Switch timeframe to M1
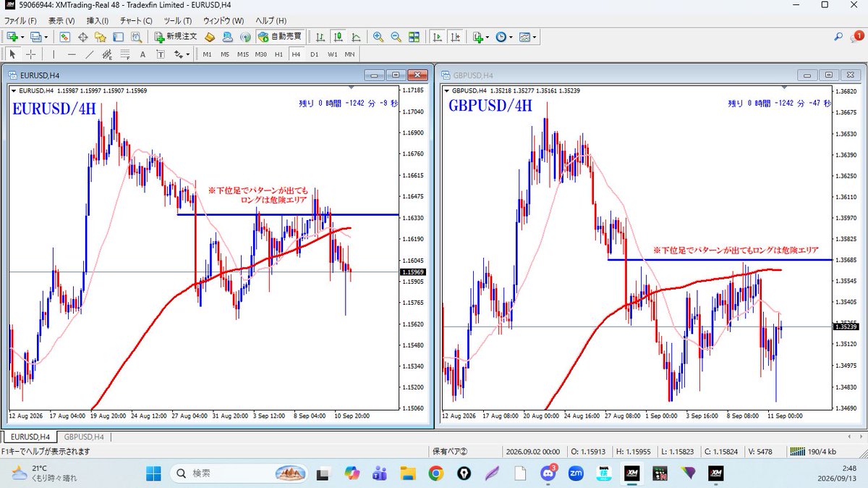This screenshot has height=488, width=868. point(207,54)
